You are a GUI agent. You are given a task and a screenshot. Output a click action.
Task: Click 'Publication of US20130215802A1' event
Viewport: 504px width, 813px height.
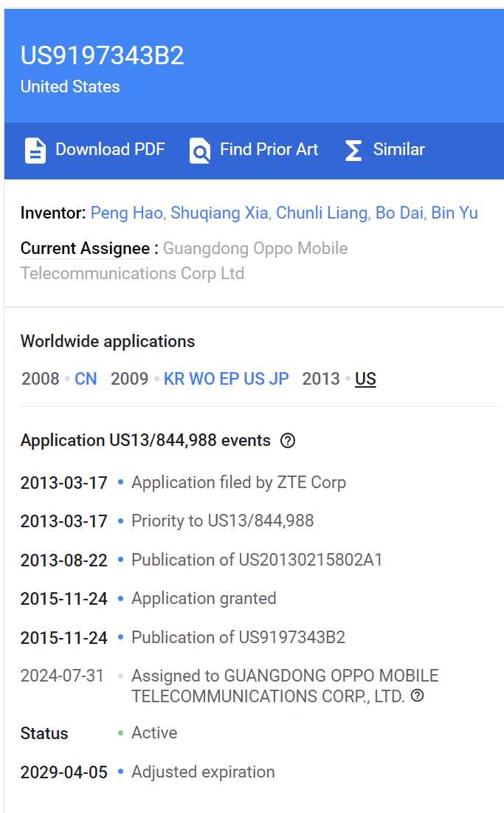point(256,560)
